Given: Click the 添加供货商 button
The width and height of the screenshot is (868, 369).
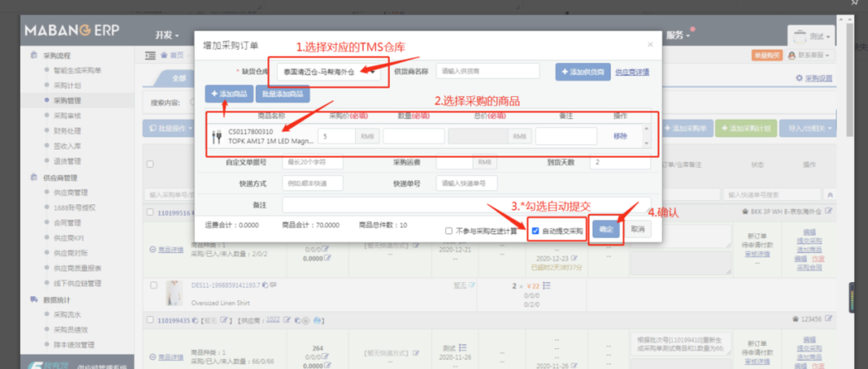Looking at the screenshot, I should click(x=583, y=72).
